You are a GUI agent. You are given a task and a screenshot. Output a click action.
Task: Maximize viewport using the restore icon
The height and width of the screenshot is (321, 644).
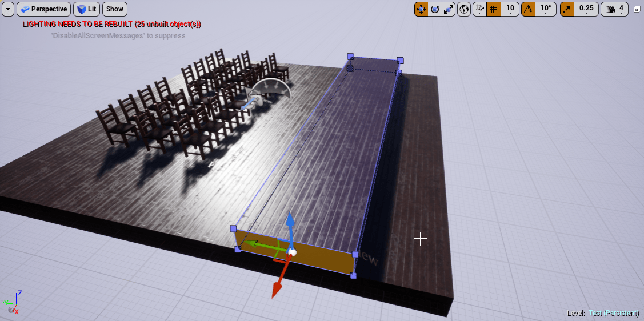pyautogui.click(x=637, y=9)
